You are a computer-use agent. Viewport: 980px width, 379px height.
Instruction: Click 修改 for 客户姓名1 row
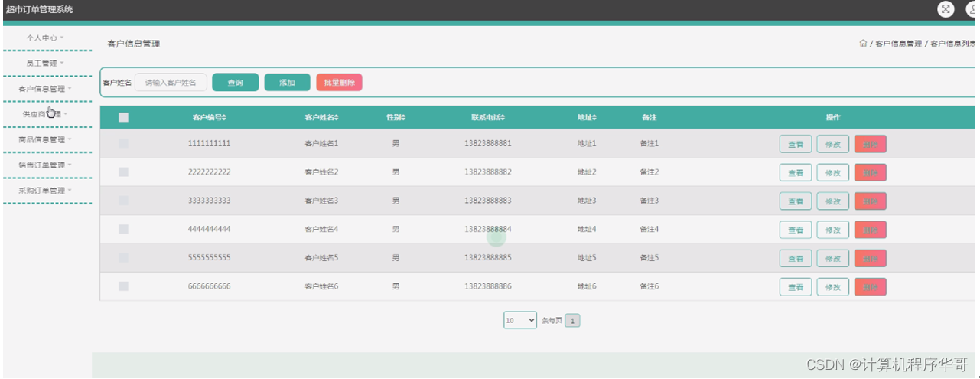tap(833, 144)
